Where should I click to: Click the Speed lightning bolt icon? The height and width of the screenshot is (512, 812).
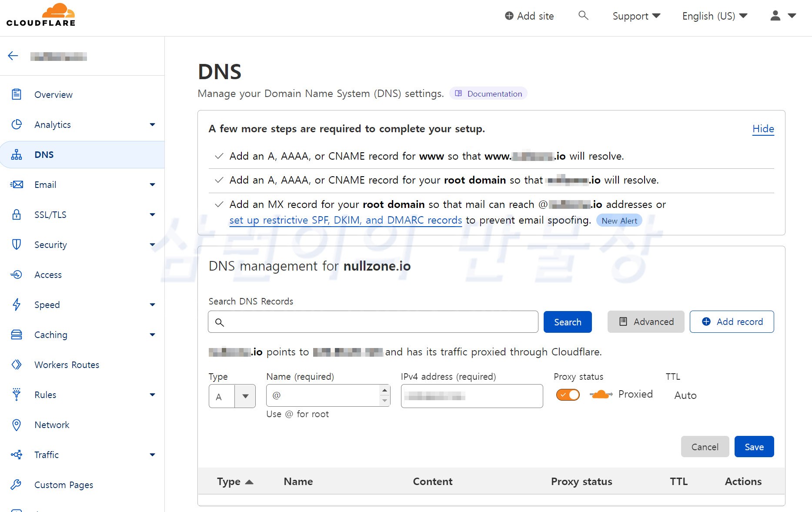(17, 305)
